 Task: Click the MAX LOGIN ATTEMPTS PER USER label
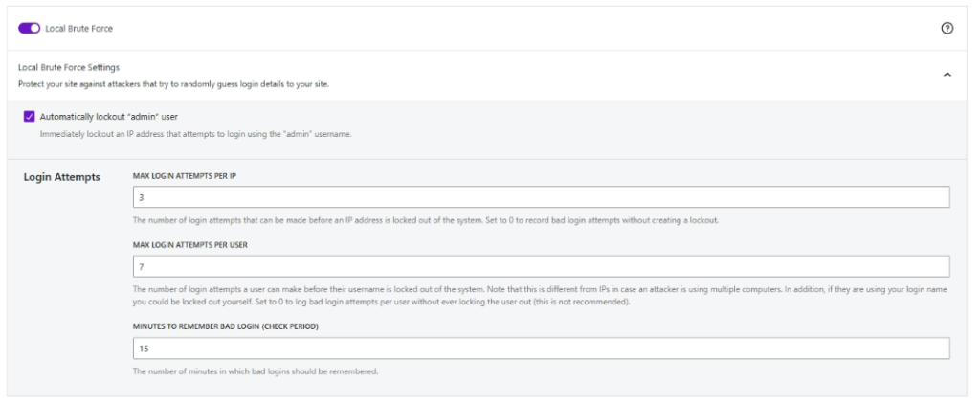[x=190, y=245]
